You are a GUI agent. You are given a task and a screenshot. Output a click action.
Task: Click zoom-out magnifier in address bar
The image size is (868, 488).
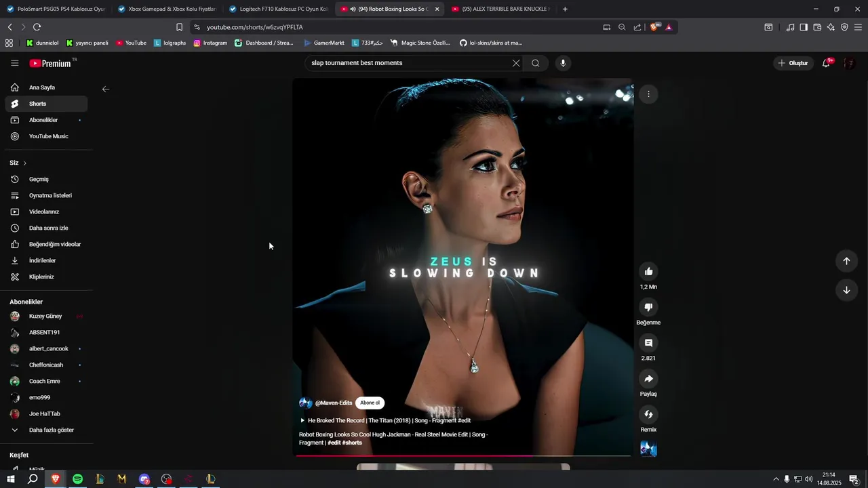click(622, 27)
